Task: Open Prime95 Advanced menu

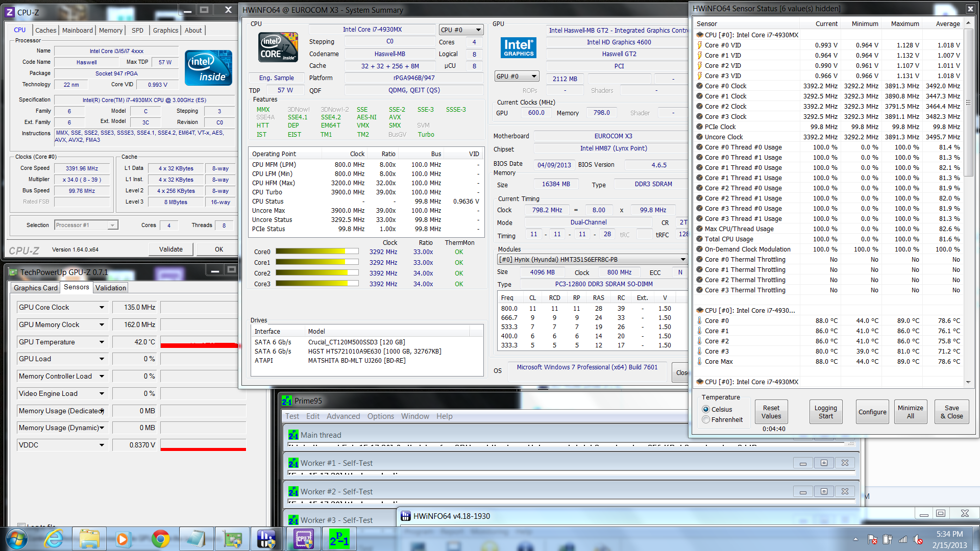Action: pos(343,416)
